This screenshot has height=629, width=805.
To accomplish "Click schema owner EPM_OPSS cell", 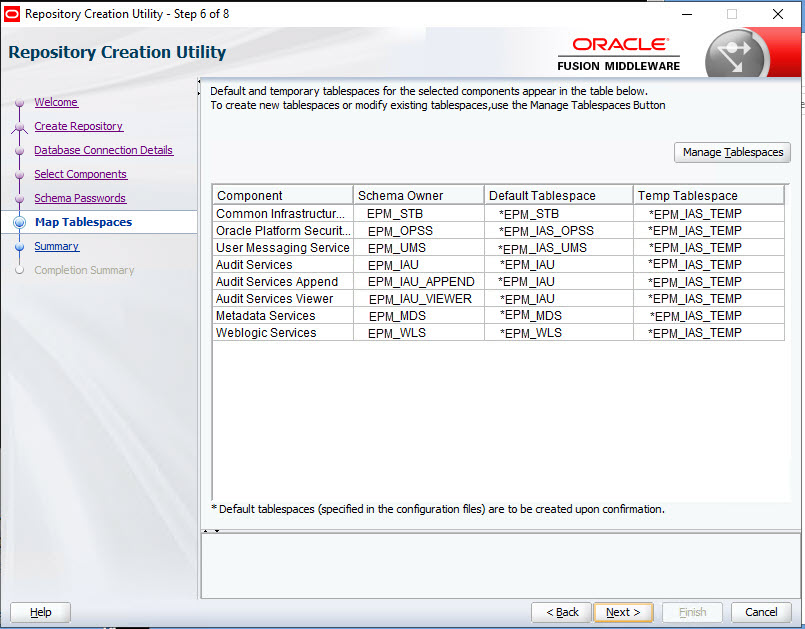I will pyautogui.click(x=418, y=231).
